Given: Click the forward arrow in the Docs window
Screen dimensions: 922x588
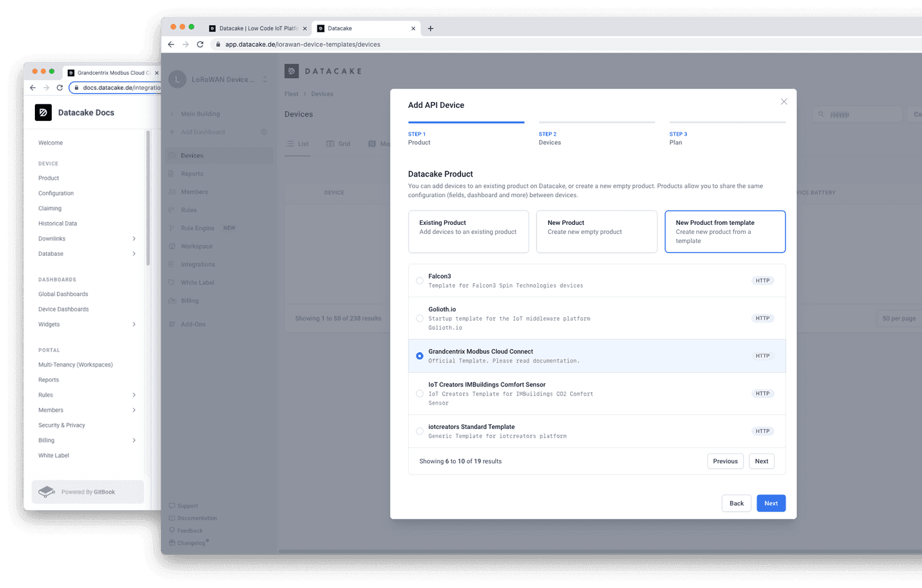Looking at the screenshot, I should [46, 87].
